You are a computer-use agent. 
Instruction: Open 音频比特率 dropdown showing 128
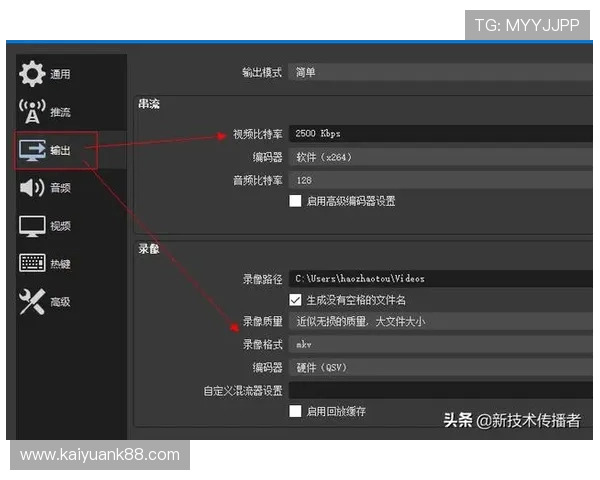point(440,180)
